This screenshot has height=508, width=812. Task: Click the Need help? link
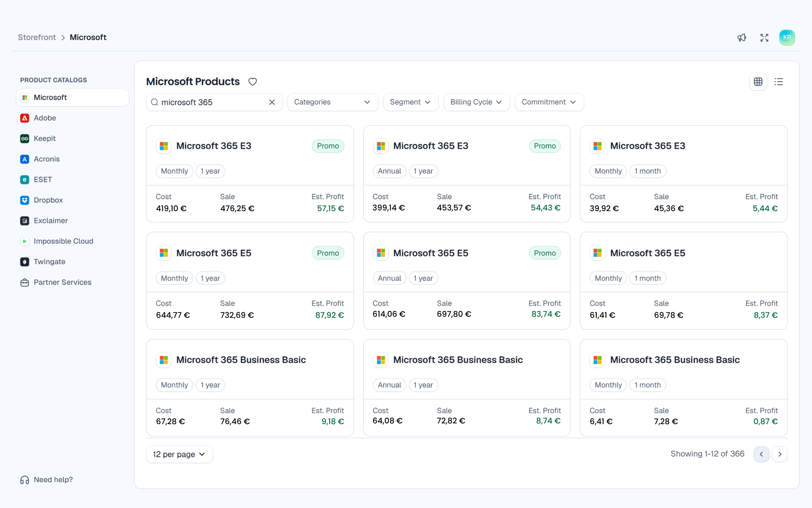(x=53, y=480)
